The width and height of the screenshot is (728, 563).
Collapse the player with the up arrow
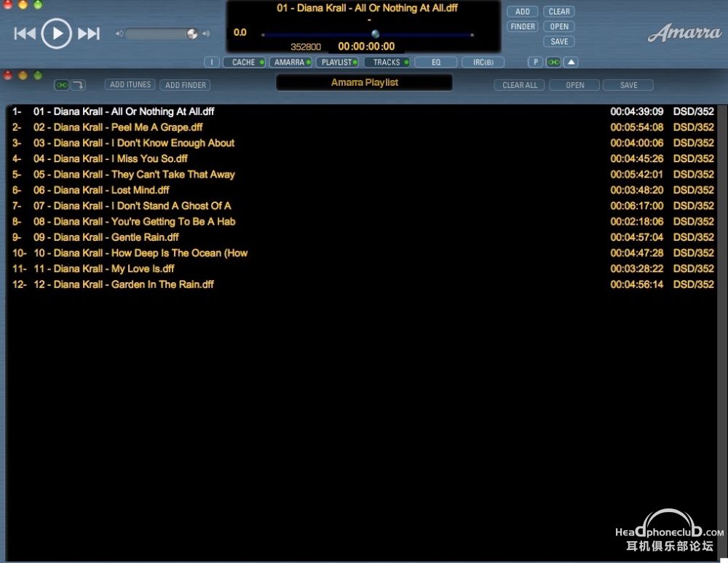point(571,62)
